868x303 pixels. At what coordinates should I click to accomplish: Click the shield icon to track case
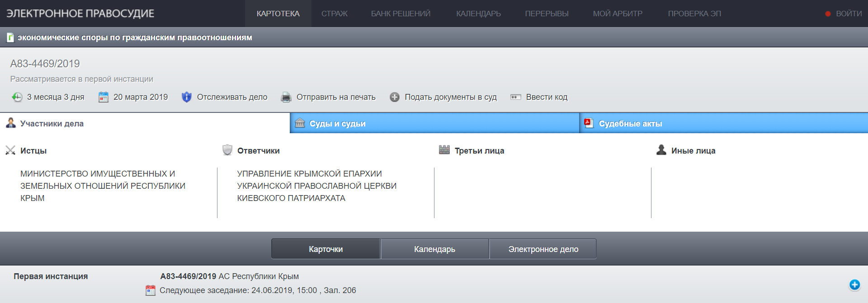coord(186,97)
